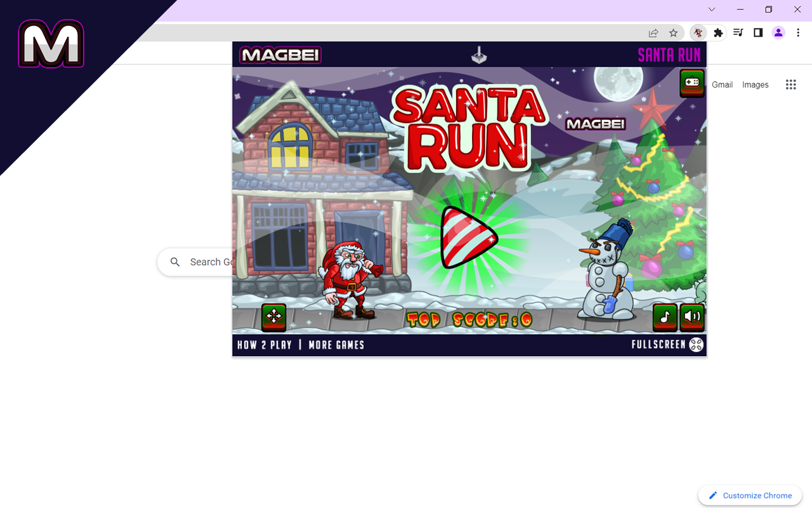Image resolution: width=812 pixels, height=508 pixels.
Task: Open the gamepad icon in the top-right corner
Action: [x=691, y=83]
